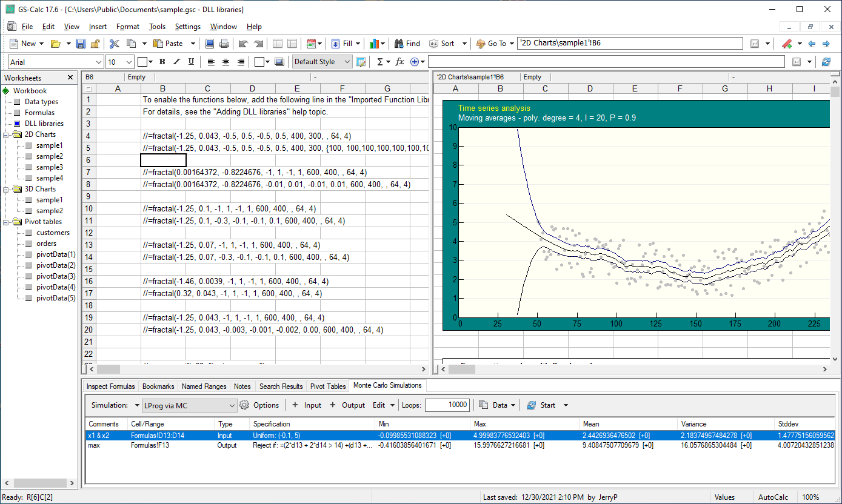Open the Settings menu

(x=188, y=27)
